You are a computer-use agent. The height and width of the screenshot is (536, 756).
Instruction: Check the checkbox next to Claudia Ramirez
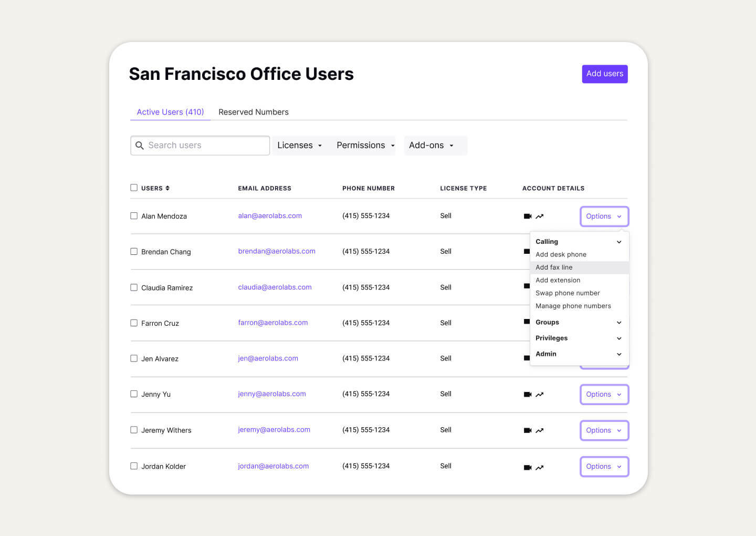coord(134,287)
